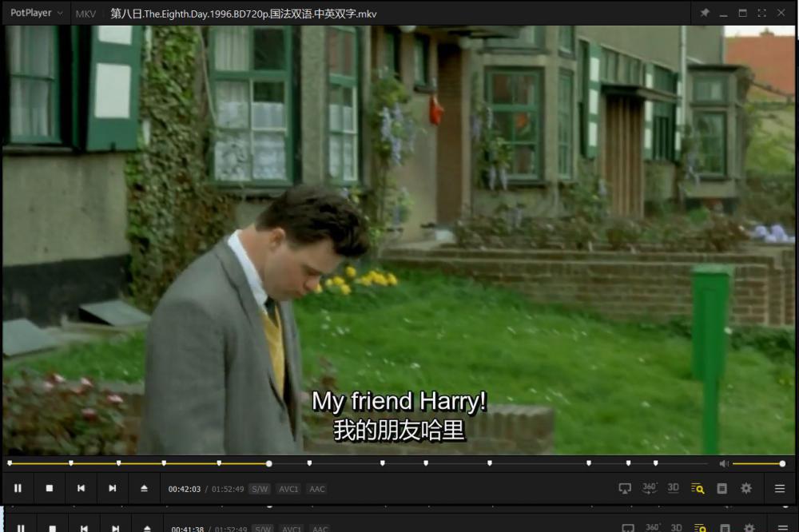Pin the player window on top
This screenshot has height=532, width=799.
click(705, 13)
